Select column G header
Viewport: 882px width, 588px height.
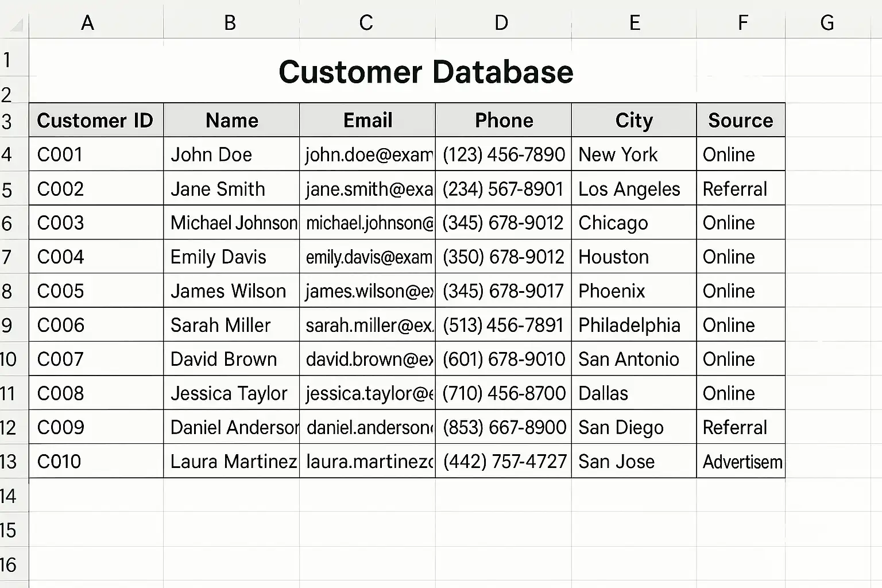(827, 23)
